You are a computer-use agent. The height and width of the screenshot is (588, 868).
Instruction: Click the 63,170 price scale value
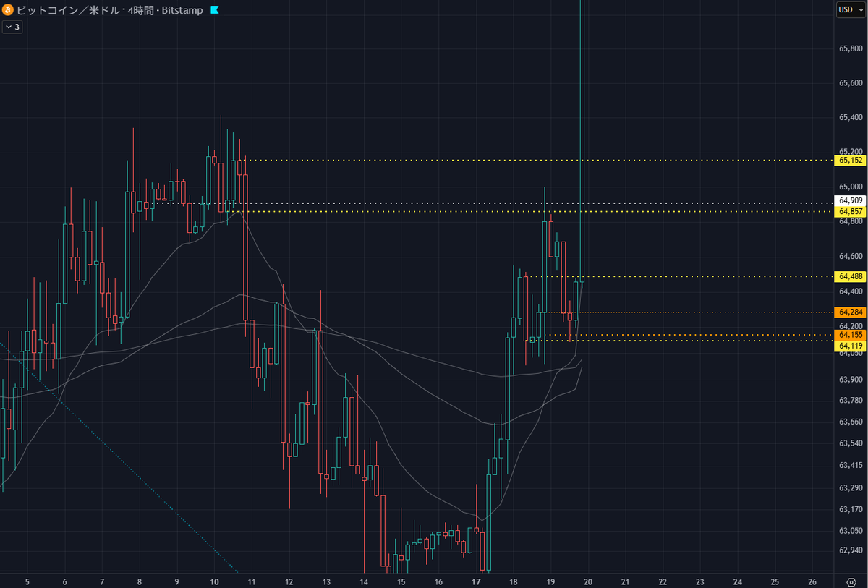(x=851, y=509)
